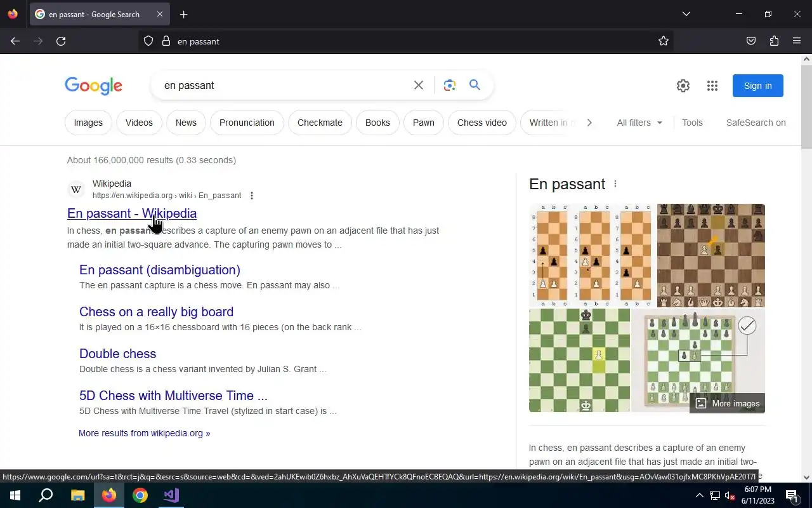Clear the search box with the X icon

[x=419, y=85]
